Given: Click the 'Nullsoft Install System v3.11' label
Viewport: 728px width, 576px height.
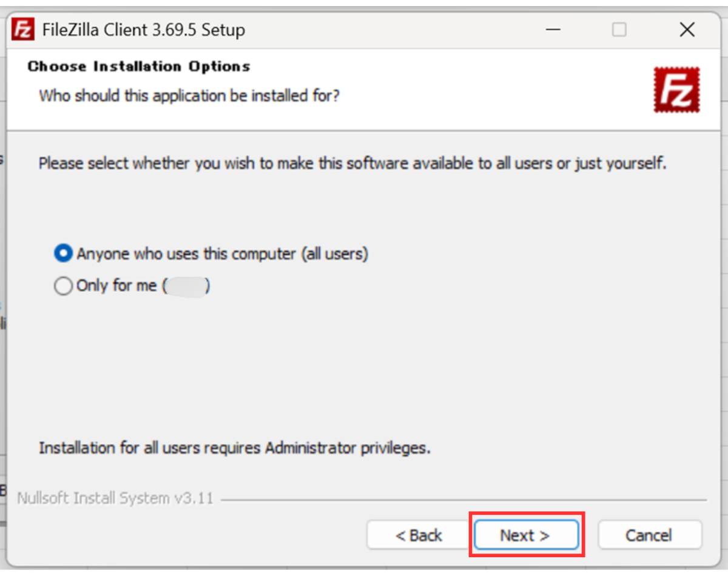Looking at the screenshot, I should coord(115,498).
